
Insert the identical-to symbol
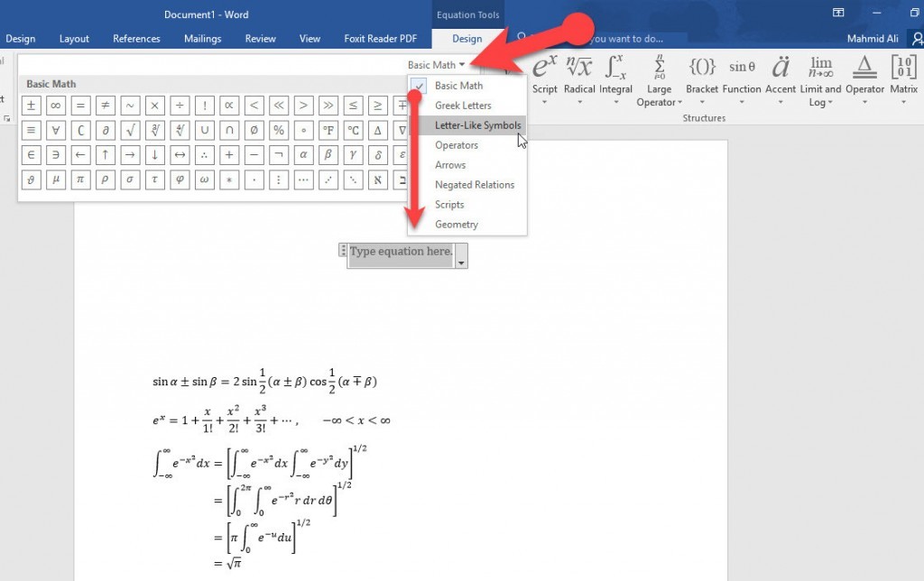point(32,130)
